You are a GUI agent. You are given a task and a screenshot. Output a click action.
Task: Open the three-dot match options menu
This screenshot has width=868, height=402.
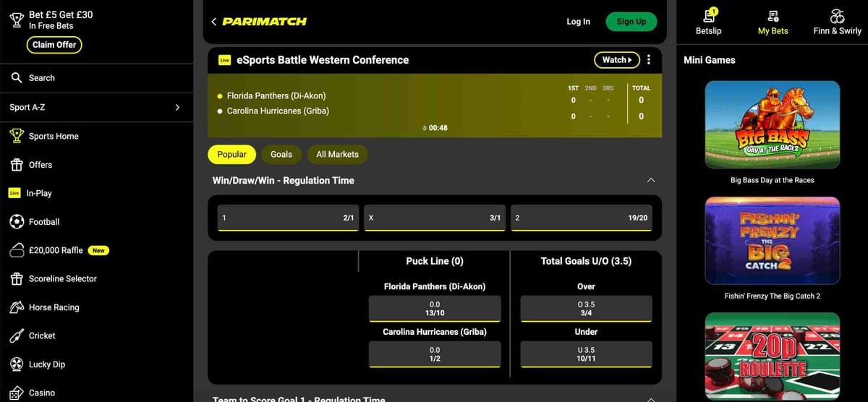tap(649, 60)
